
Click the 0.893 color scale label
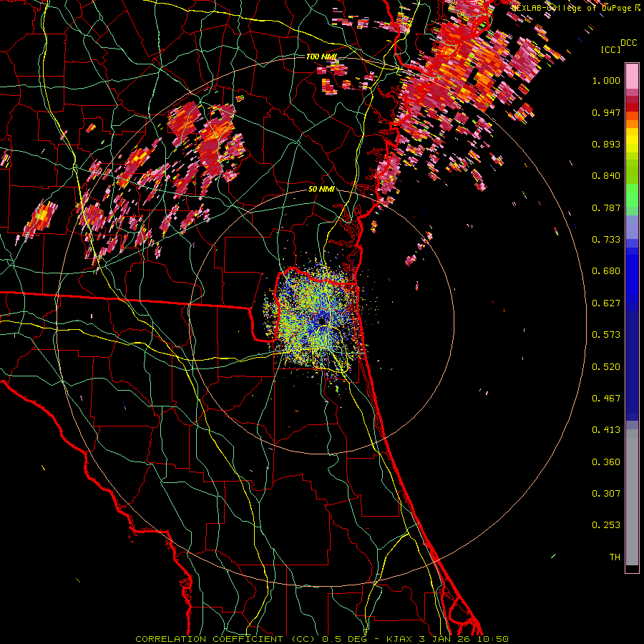tap(606, 144)
